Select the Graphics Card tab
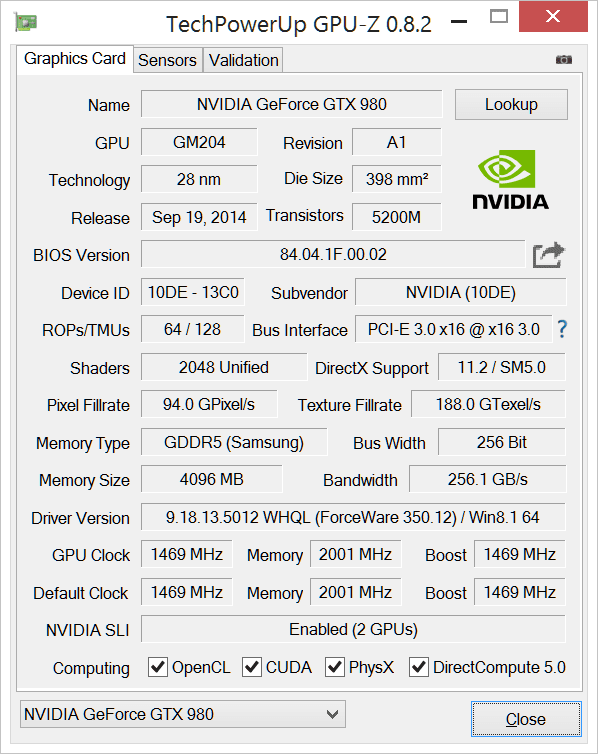Screen dimensions: 598x754 [75, 59]
